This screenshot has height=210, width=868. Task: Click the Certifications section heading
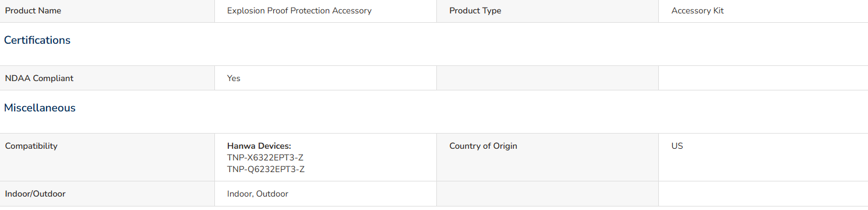37,40
